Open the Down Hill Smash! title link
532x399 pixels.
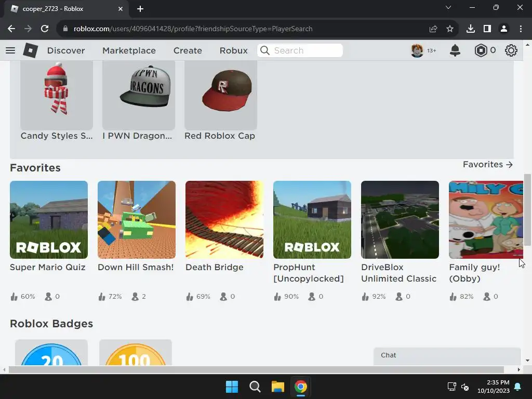[136, 268]
